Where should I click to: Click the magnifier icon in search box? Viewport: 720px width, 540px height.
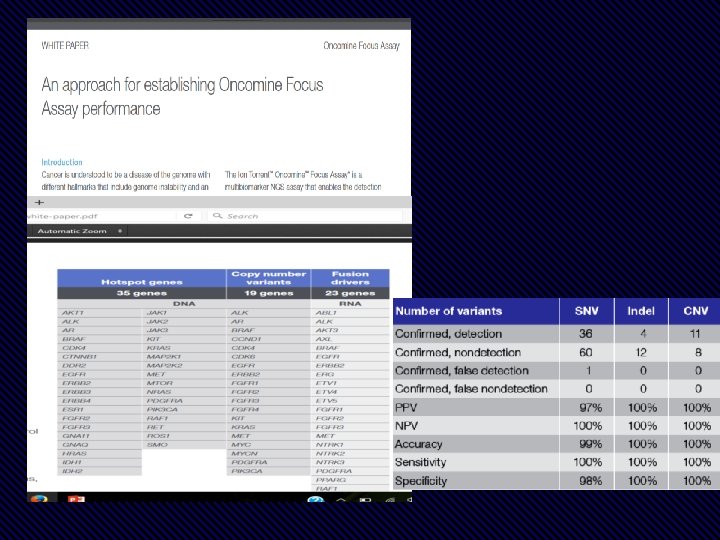click(x=218, y=215)
